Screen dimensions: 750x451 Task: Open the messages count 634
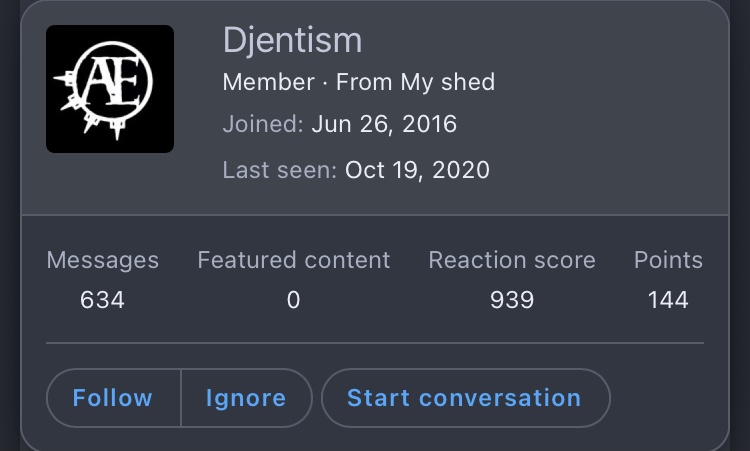102,300
